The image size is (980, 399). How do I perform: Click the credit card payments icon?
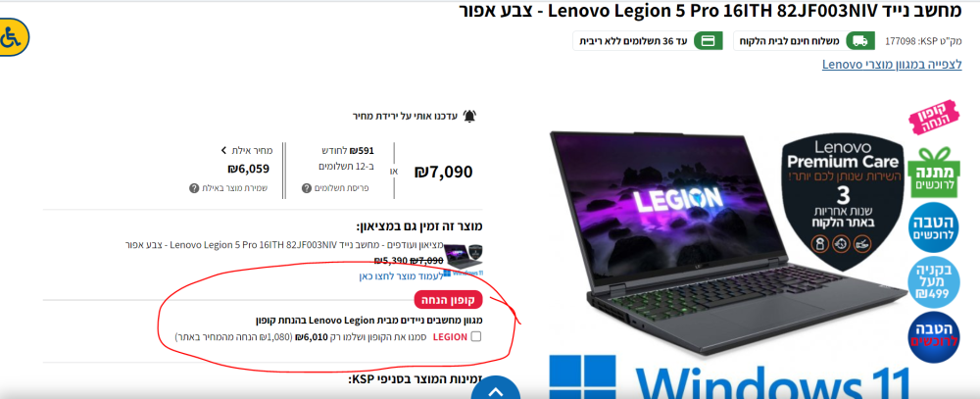pyautogui.click(x=709, y=41)
